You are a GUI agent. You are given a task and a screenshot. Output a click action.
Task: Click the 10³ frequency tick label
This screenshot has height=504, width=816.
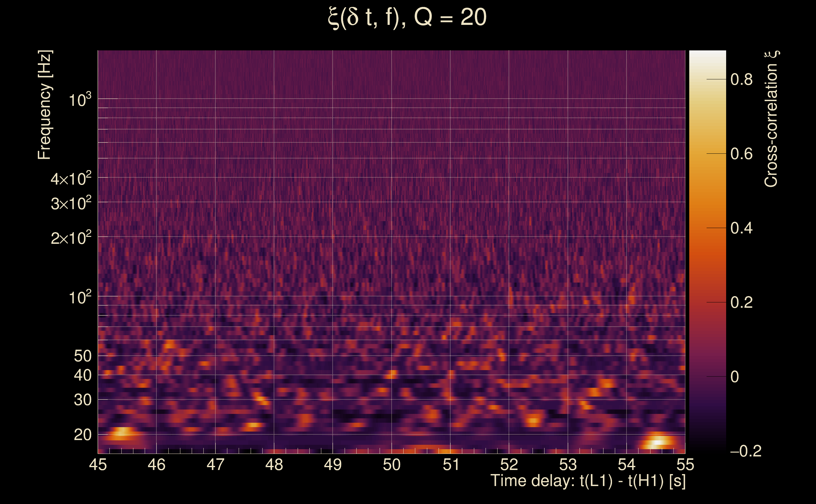(80, 100)
